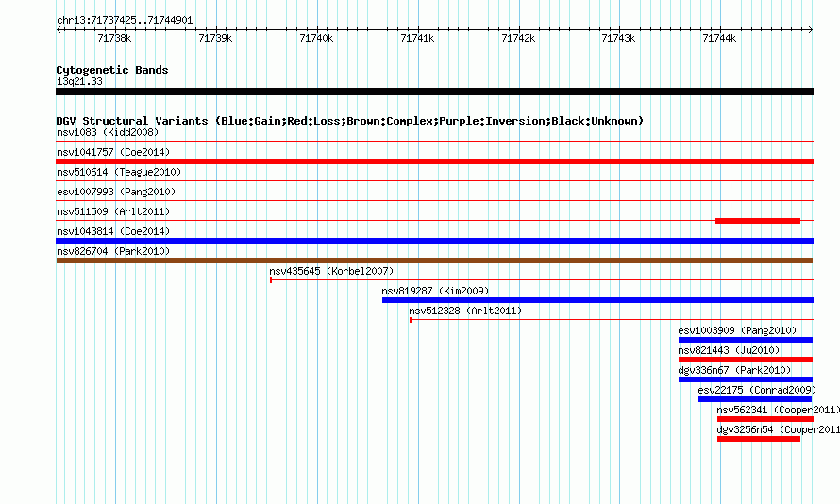The height and width of the screenshot is (504, 840).
Task: Select dgv336n67 (Park2010) blue bar
Action: click(x=746, y=379)
